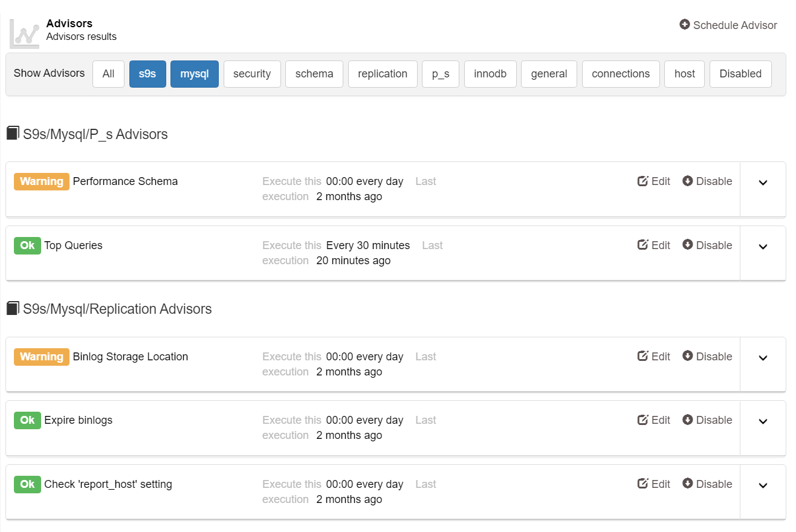Click Disable text for Top Queries
The image size is (796, 532).
(x=714, y=245)
